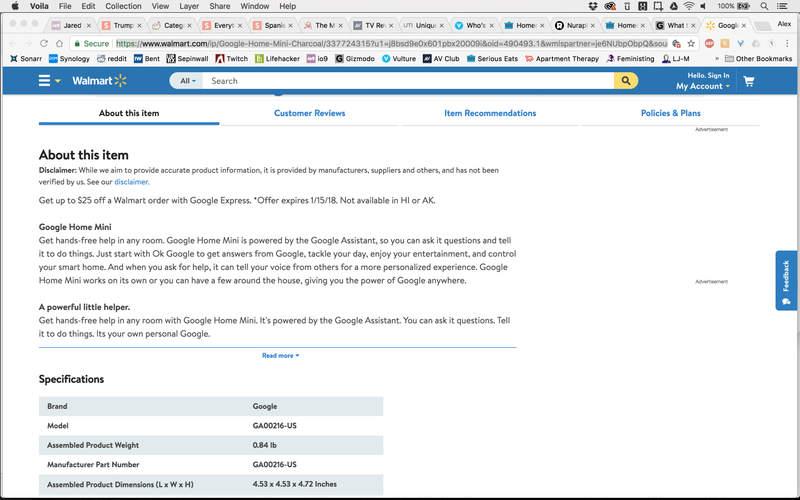Open the Sepinwall bookmark
Screen dimensions: 800x500
click(187, 59)
